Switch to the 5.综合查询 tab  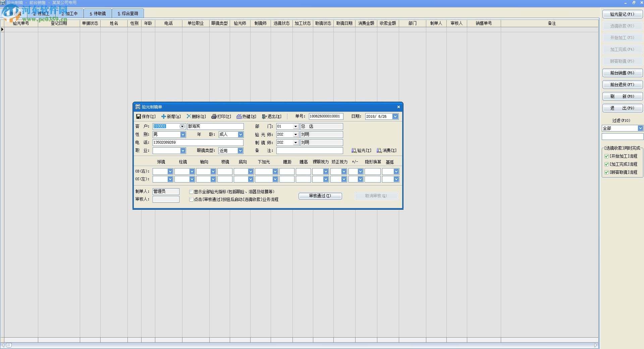coord(128,13)
